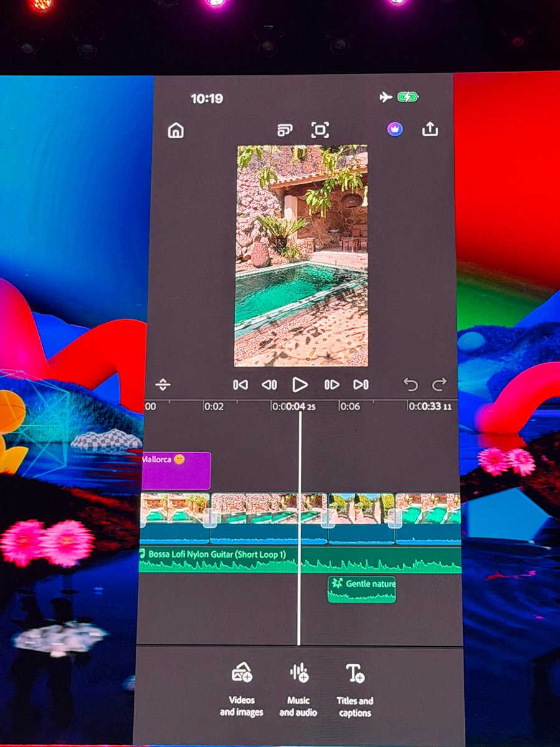This screenshot has width=560, height=747.
Task: Jump to next clip edit point
Action: pyautogui.click(x=361, y=385)
